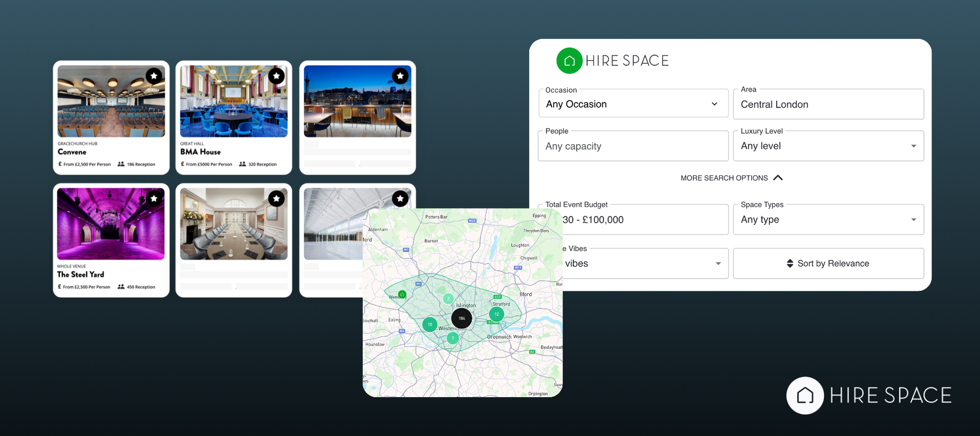Image resolution: width=980 pixels, height=436 pixels.
Task: Expand the Luxury Level dropdown
Action: (x=828, y=146)
